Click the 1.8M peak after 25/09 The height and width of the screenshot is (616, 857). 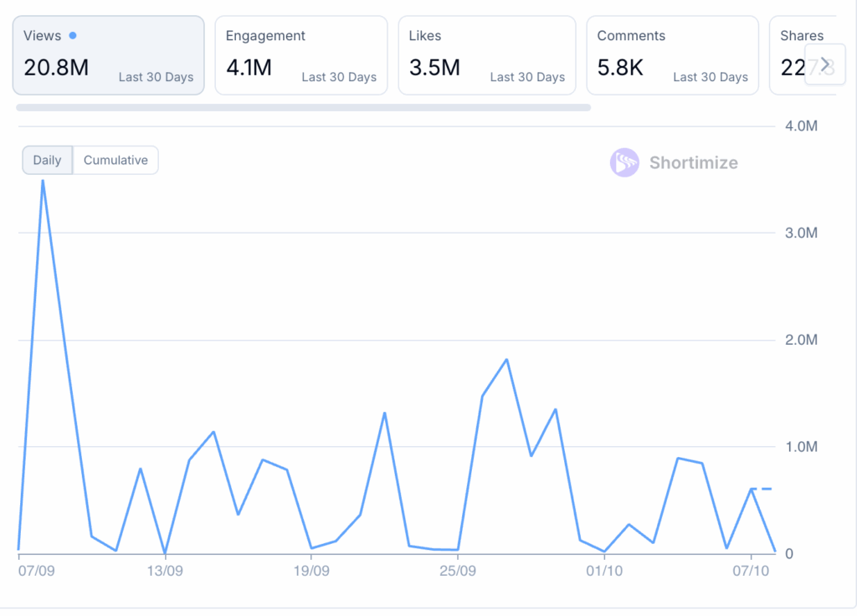pyautogui.click(x=506, y=360)
